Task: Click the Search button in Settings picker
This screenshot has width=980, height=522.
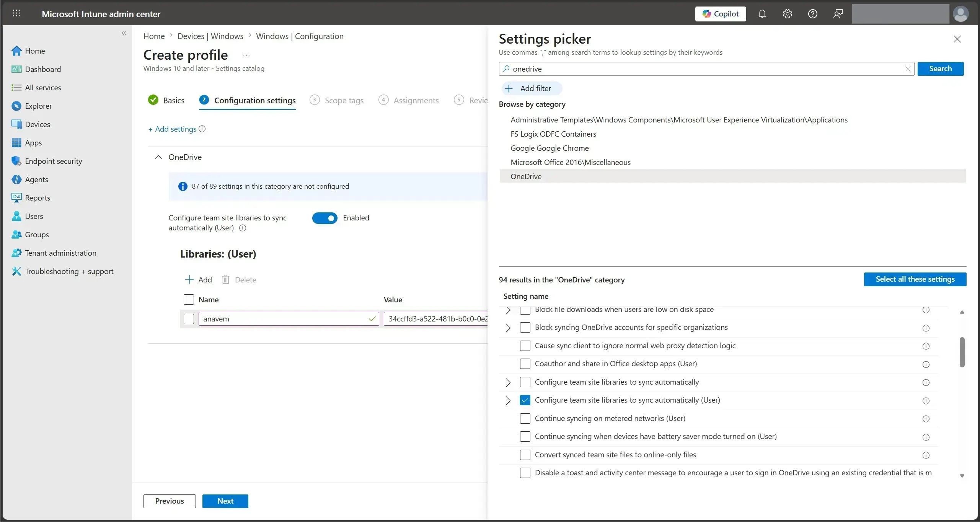Action: (x=940, y=69)
